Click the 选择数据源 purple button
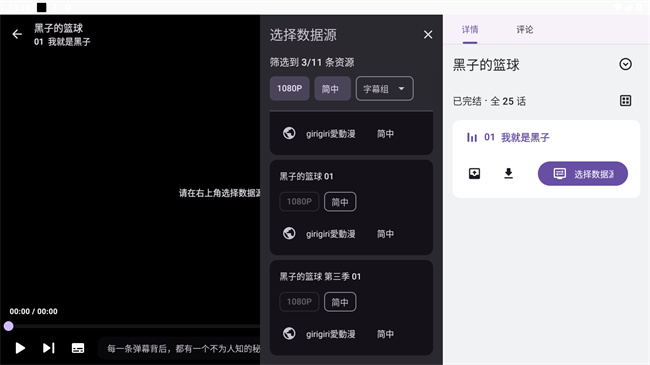Screen dimensions: 650x365 click(583, 173)
